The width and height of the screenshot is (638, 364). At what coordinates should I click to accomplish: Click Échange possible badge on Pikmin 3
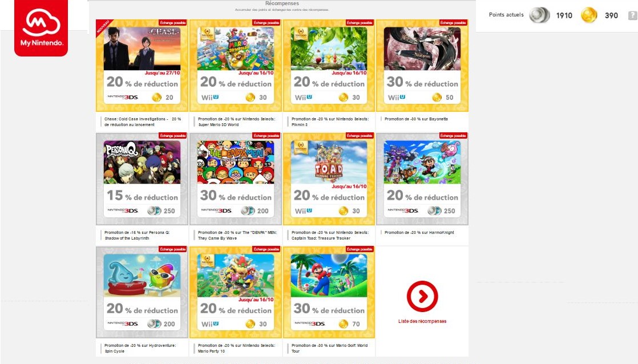(x=360, y=22)
